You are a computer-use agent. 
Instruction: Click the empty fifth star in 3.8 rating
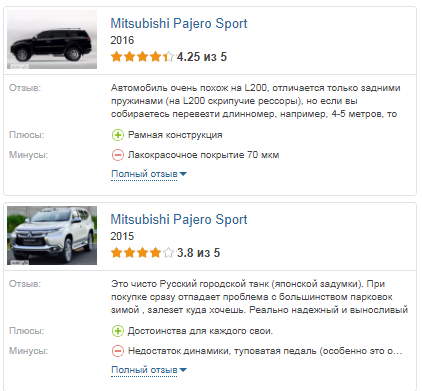coord(168,252)
